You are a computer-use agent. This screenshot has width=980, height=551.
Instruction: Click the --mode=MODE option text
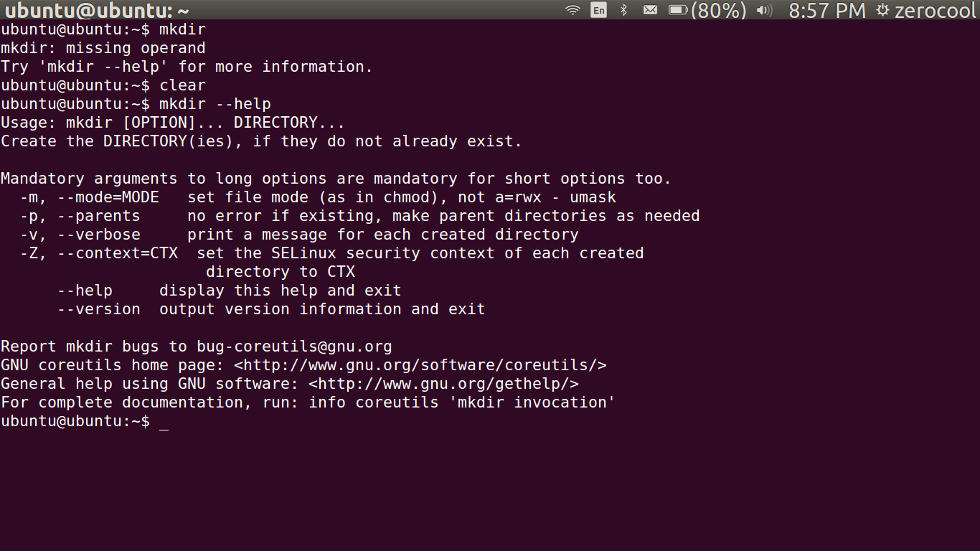click(x=108, y=197)
